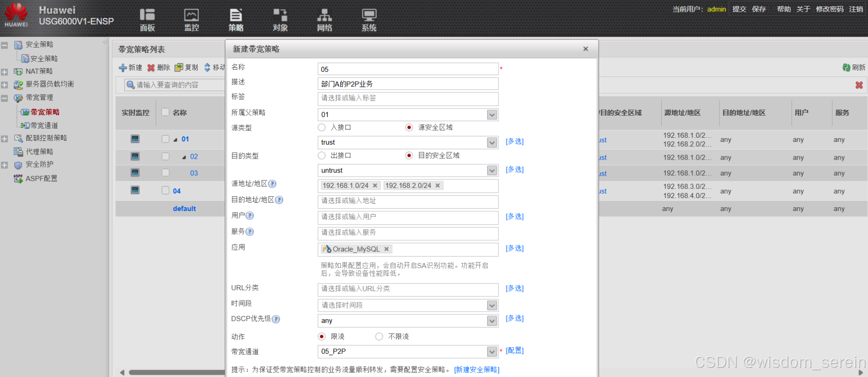Click help icon next to 用户

[250, 215]
